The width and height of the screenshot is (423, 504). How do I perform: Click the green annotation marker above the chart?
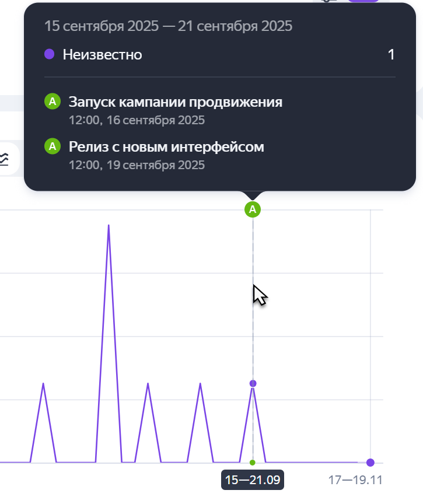click(x=253, y=209)
